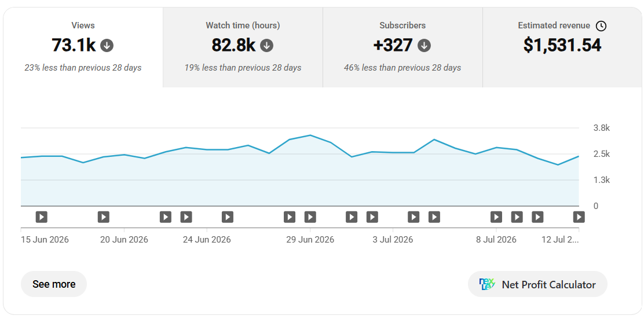Click the video marker at 8 Jul 2026

tap(496, 217)
